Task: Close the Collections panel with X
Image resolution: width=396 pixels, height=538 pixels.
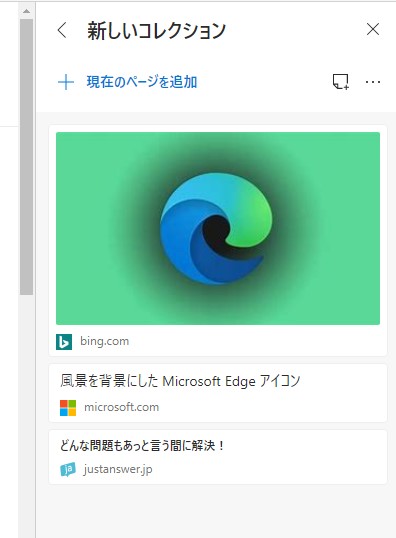Action: [373, 30]
